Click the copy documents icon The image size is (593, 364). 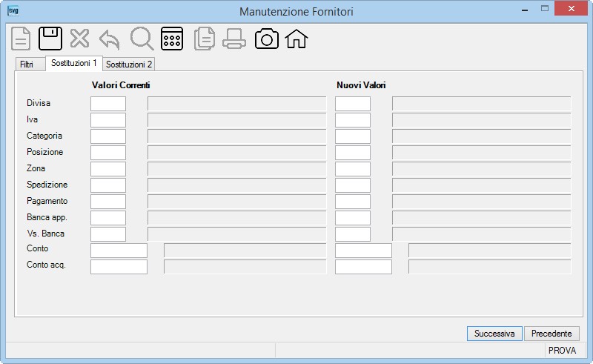(x=205, y=39)
